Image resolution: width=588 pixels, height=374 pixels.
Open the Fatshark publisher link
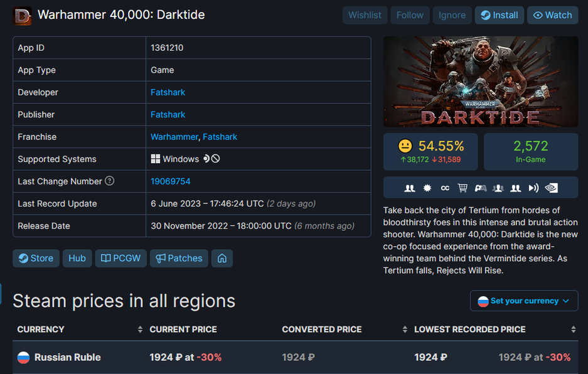[x=168, y=115]
